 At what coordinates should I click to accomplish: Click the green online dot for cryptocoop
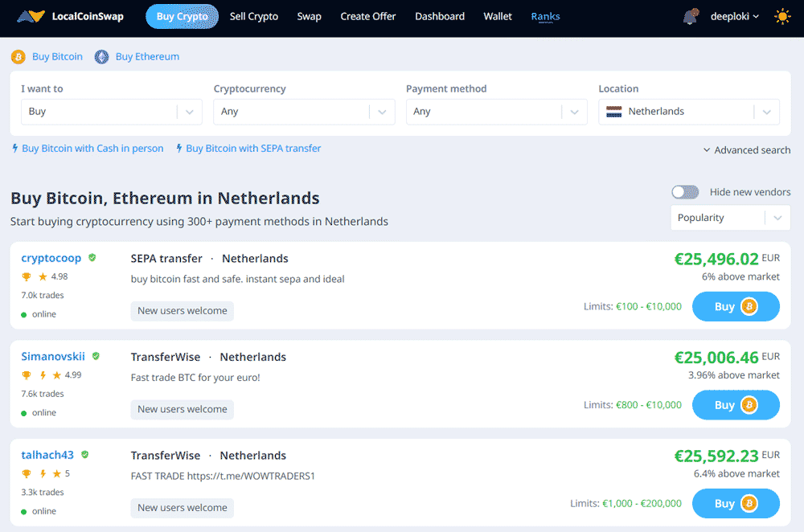tap(23, 315)
